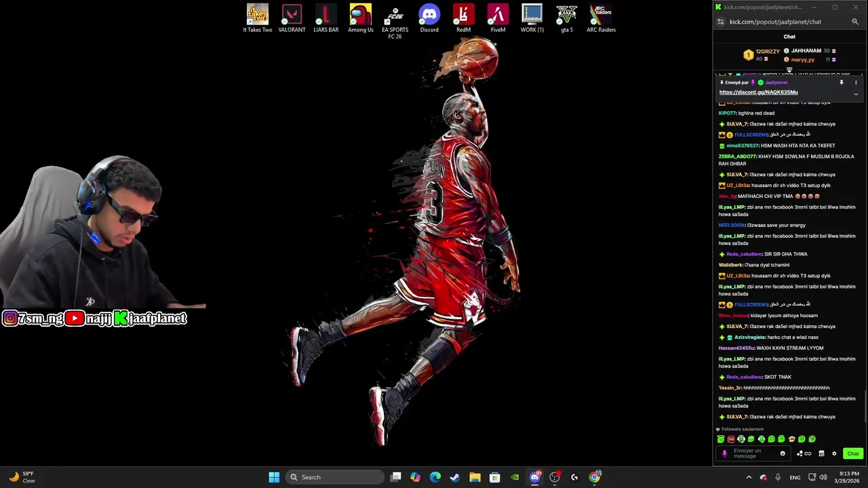Unpin the pinned message with the pin icon
This screenshot has height=488, width=868.
(842, 83)
